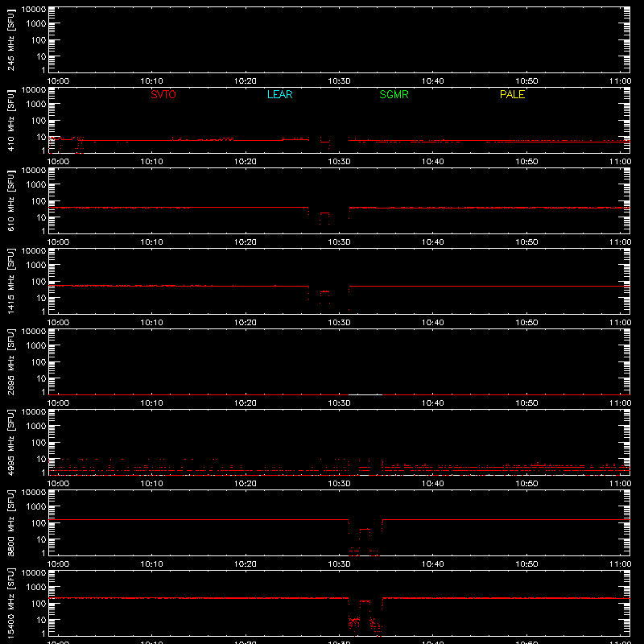Click 10:10 time label under 2695 MHz plot

click(x=151, y=403)
